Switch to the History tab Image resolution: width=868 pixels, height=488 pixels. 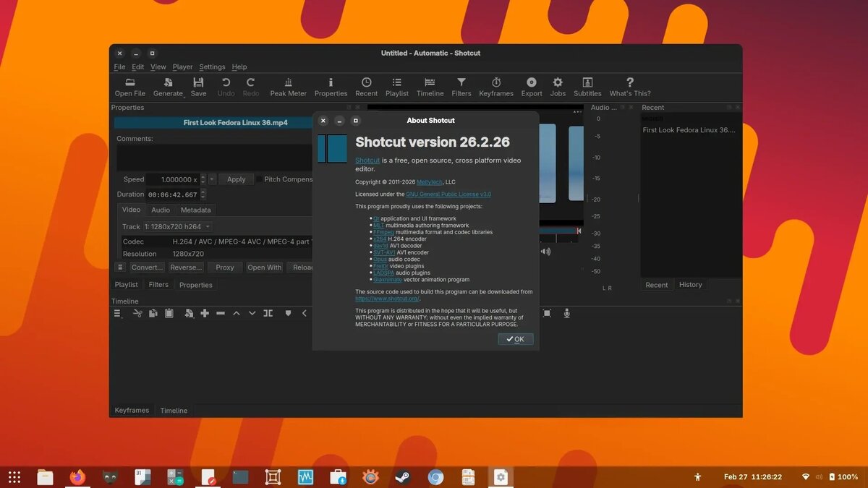click(691, 285)
